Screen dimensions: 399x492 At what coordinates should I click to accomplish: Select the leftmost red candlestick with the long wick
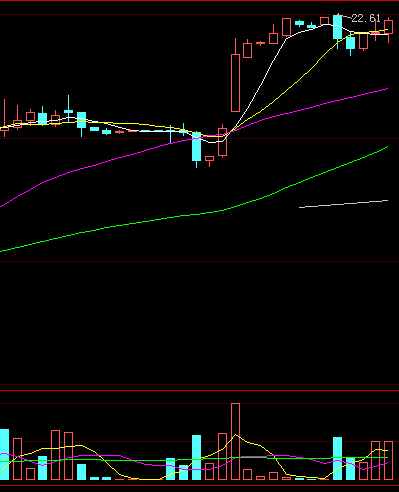tap(4, 118)
